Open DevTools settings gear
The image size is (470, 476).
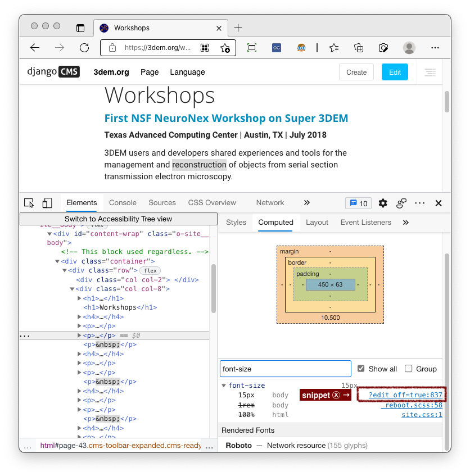(x=382, y=203)
